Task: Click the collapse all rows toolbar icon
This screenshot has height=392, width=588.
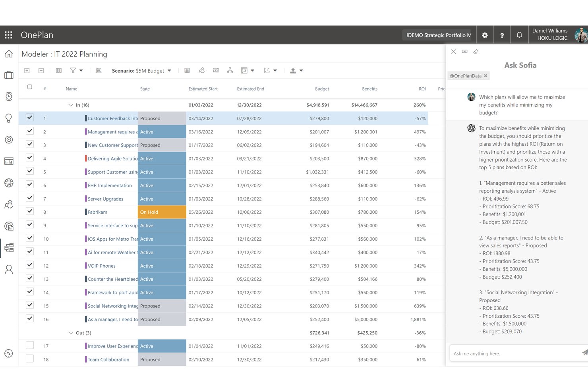Action: click(x=41, y=71)
